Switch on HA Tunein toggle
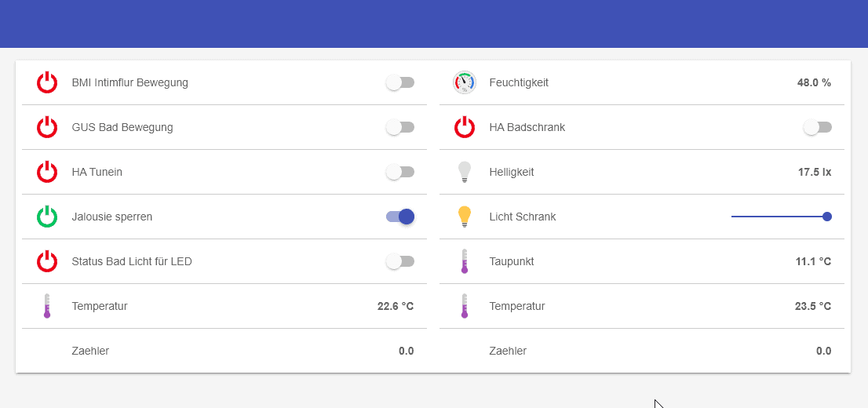This screenshot has height=408, width=868. tap(400, 172)
